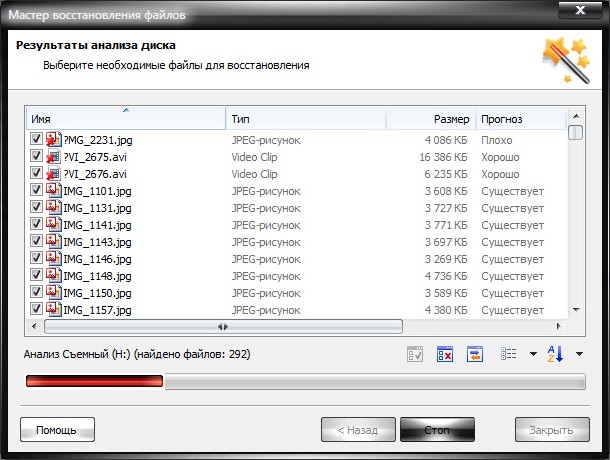Click the Deselect all files red-X icon
Viewport: 610px width, 460px height.
coord(445,354)
